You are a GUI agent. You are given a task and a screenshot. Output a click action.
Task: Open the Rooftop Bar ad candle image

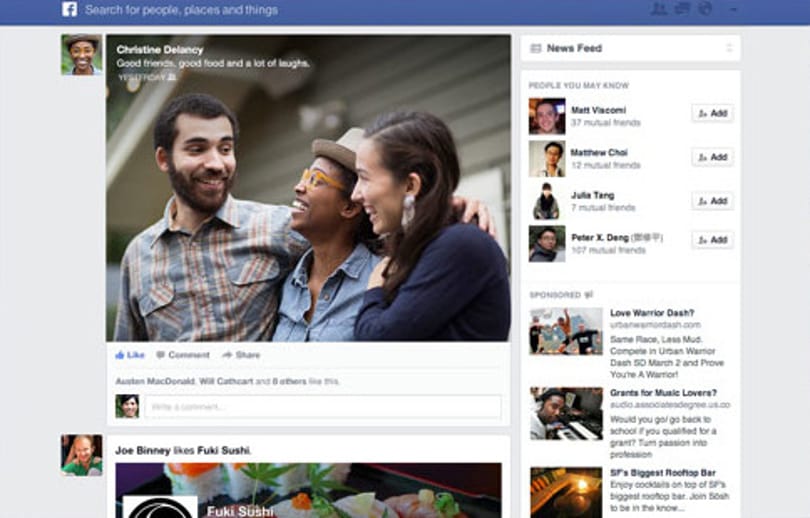pos(566,493)
